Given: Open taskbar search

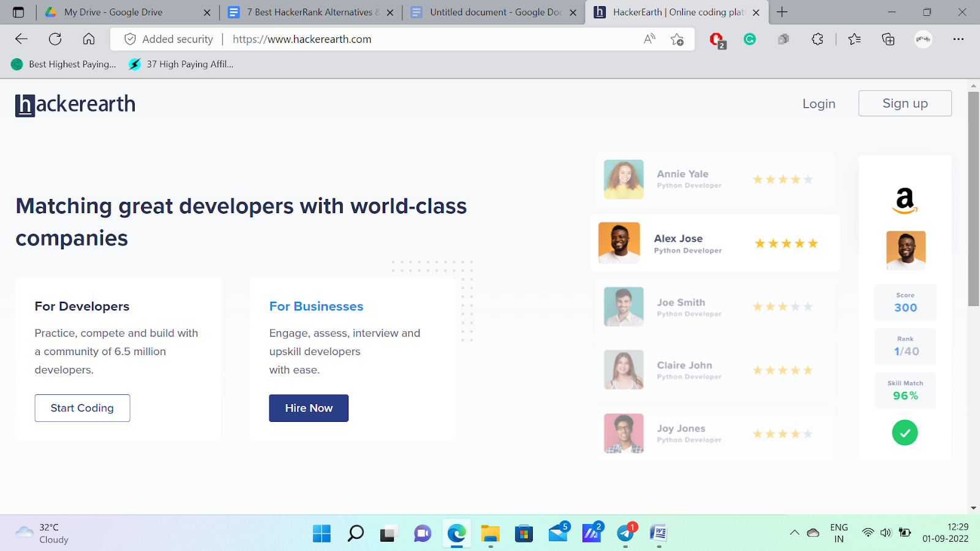Looking at the screenshot, I should point(355,533).
